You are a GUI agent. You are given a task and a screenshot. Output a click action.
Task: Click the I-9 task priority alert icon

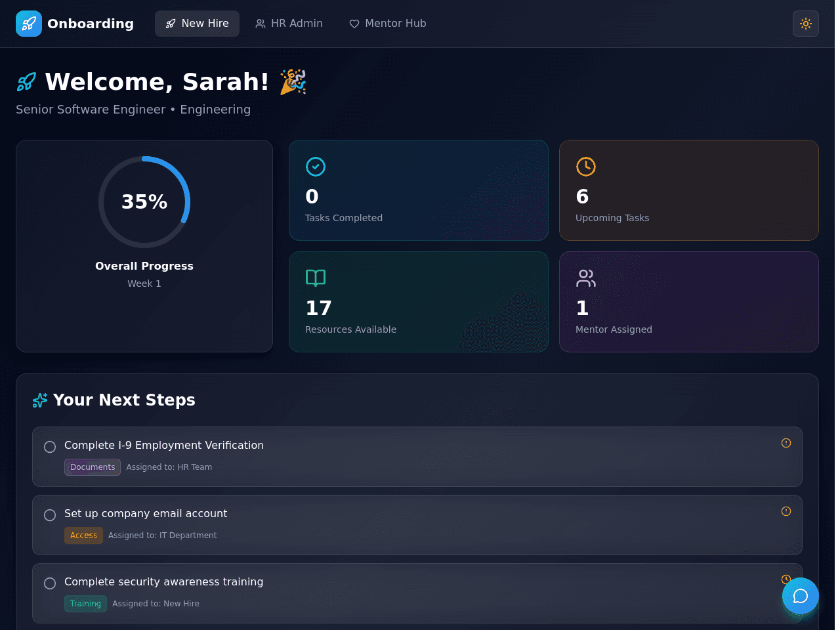tap(786, 443)
